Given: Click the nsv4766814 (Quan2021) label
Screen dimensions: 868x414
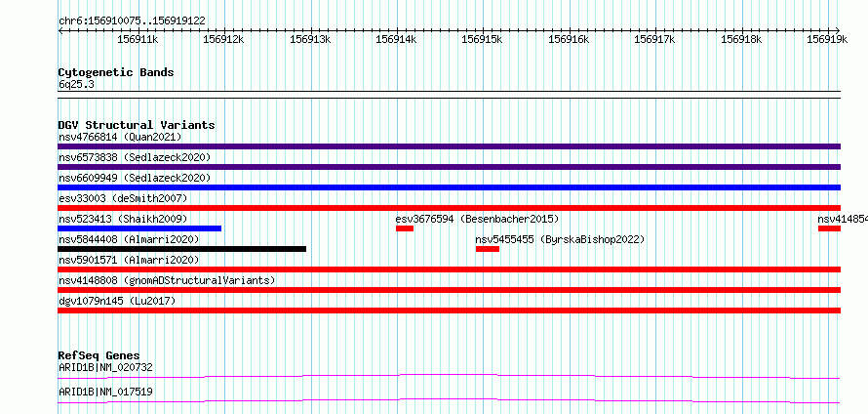Looking at the screenshot, I should [120, 137].
